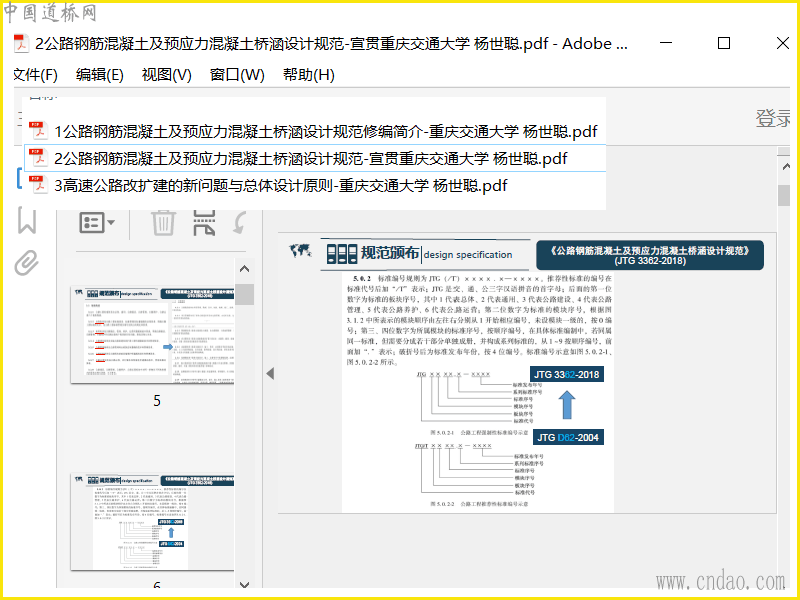This screenshot has height=600, width=800.
Task: Click the 登录 sign-in link
Action: pyautogui.click(x=772, y=118)
